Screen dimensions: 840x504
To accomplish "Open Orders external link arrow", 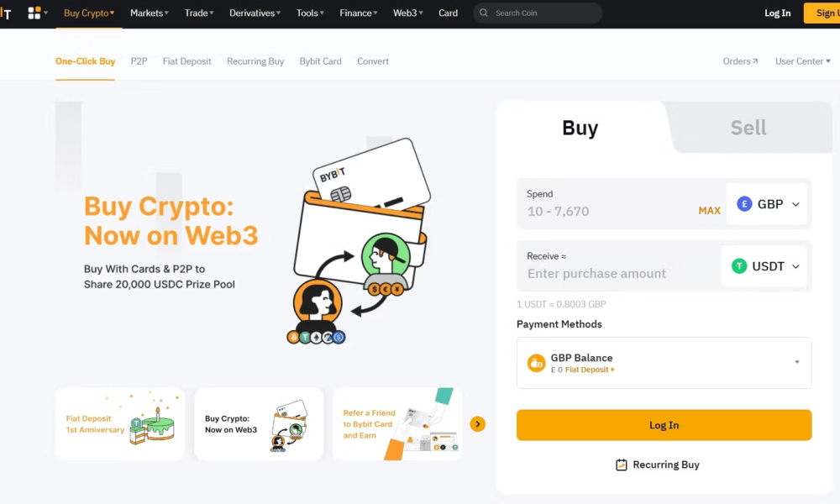I will (755, 61).
